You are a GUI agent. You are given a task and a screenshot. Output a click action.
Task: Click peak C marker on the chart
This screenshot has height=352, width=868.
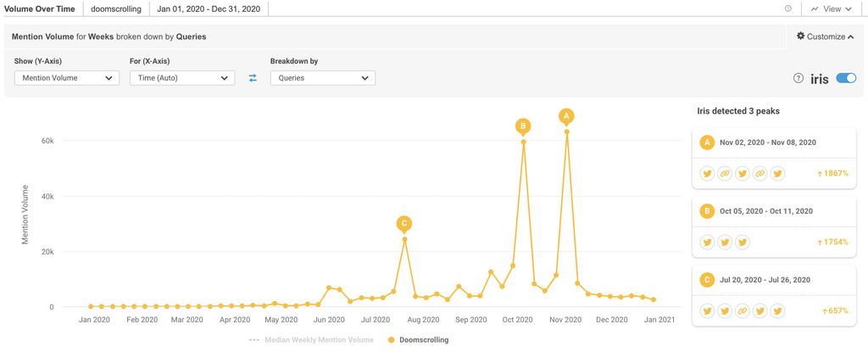point(404,224)
